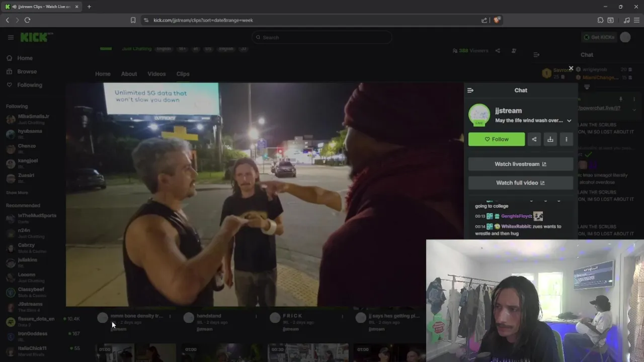
Task: Switch to the channel About tab
Action: pos(129,74)
